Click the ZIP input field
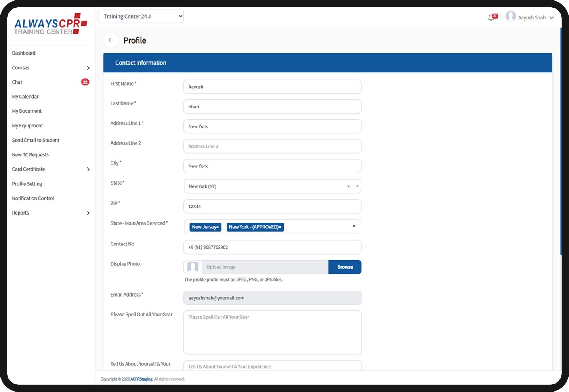 (273, 207)
